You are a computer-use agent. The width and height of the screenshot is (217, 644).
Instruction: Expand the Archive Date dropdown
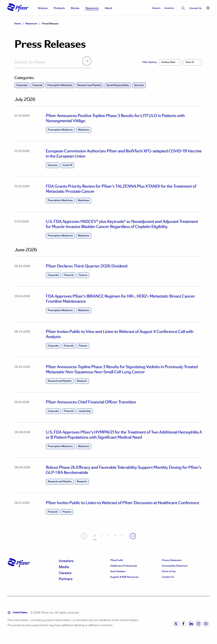pyautogui.click(x=170, y=62)
